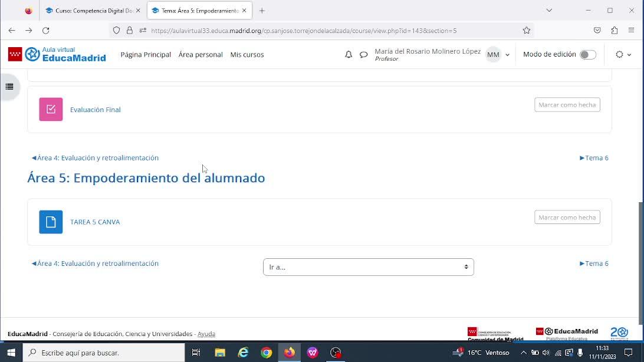This screenshot has height=362, width=644.
Task: Open the 16°C Ventoso weather widget
Action: pos(481,353)
